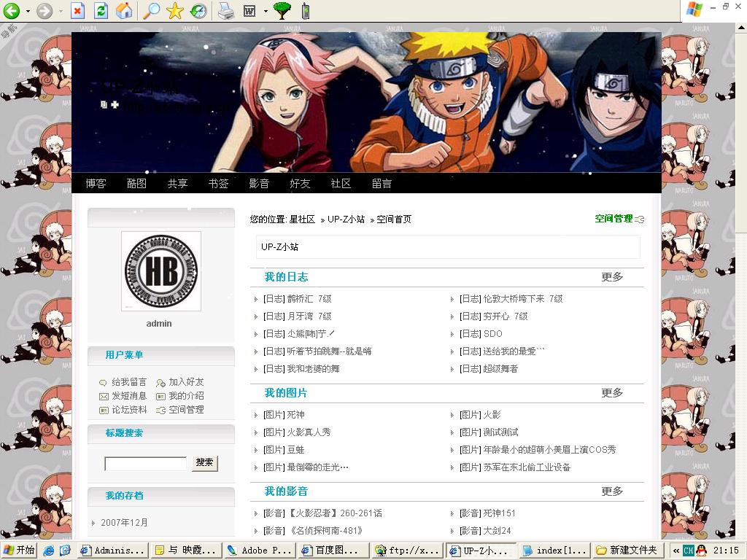Viewport: 747px width, 560px height.
Task: Focus the title search input field
Action: 146,463
